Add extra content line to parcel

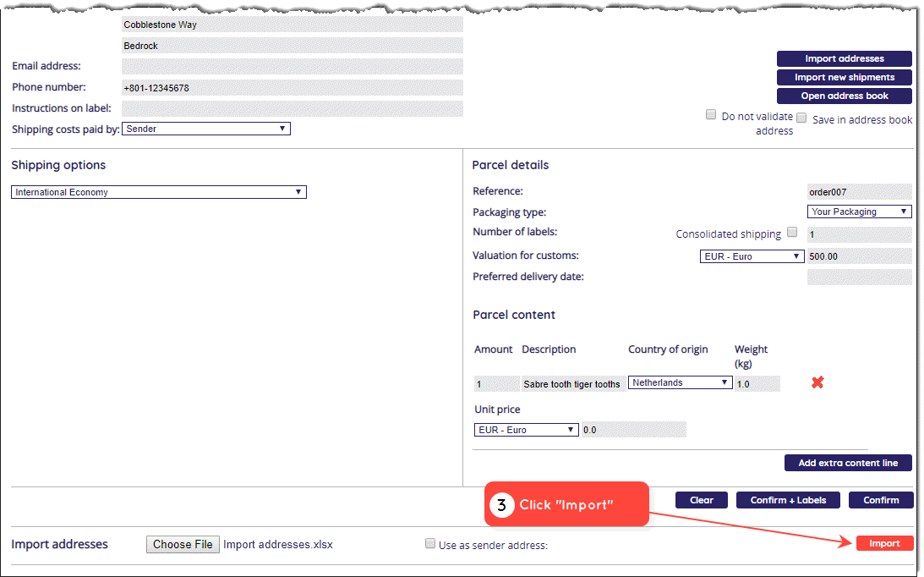click(848, 463)
